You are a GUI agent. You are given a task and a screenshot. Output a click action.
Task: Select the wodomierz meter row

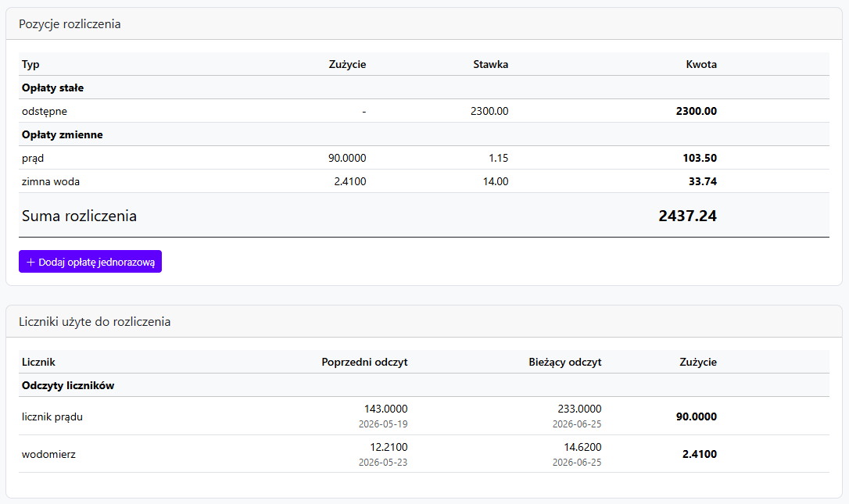tap(424, 454)
